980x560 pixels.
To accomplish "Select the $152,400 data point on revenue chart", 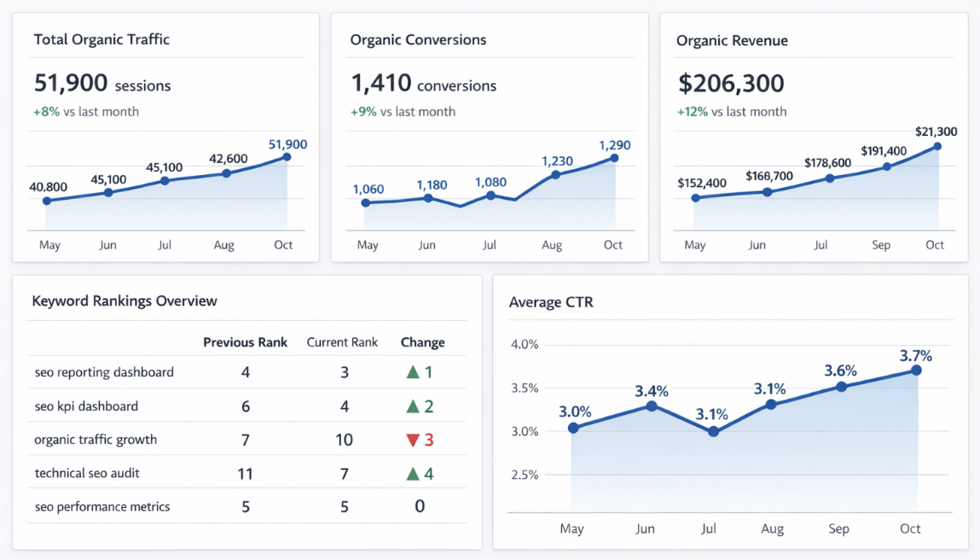I will [x=695, y=198].
